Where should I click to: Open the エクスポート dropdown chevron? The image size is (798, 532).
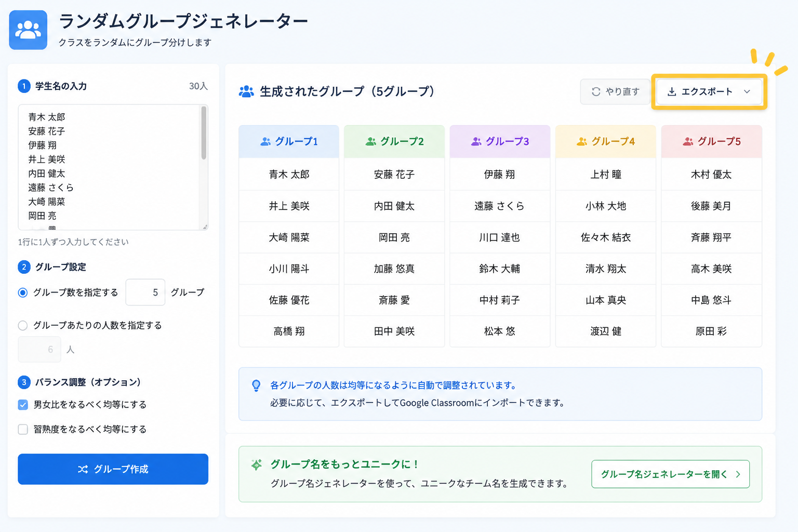tap(747, 92)
